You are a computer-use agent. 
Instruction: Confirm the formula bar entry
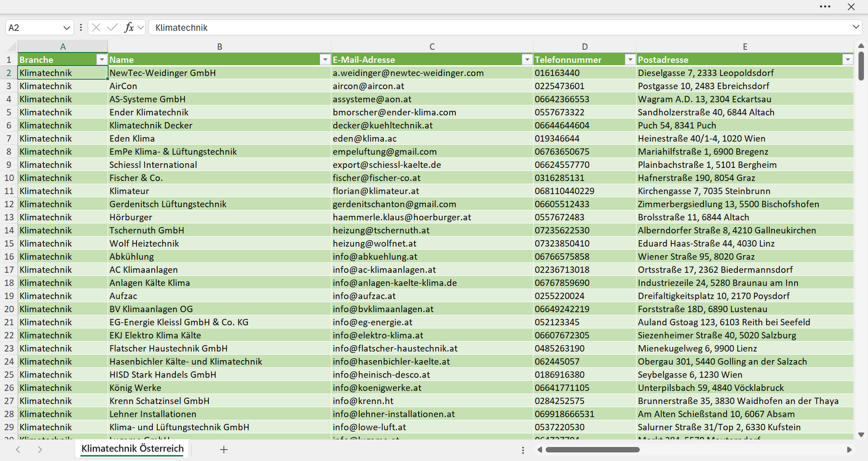click(112, 28)
